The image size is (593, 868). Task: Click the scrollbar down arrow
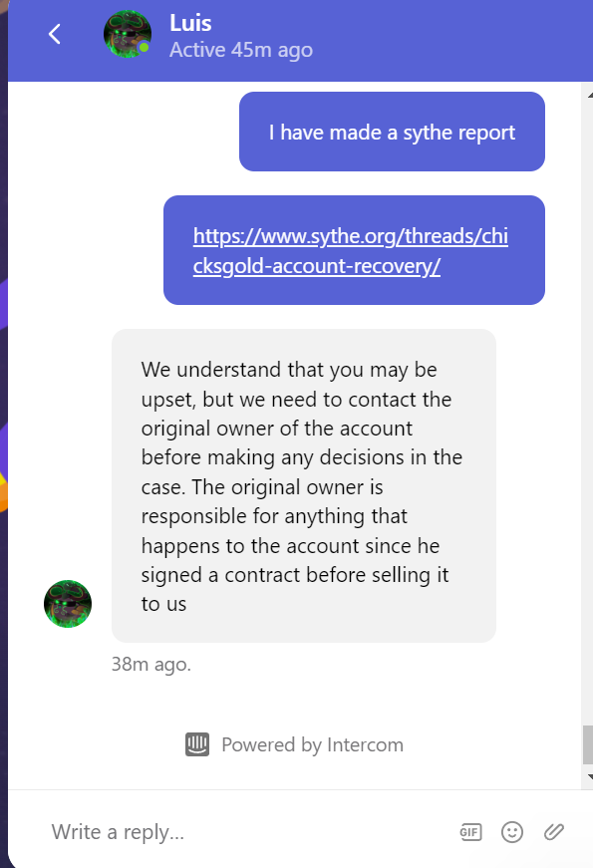pyautogui.click(x=589, y=776)
